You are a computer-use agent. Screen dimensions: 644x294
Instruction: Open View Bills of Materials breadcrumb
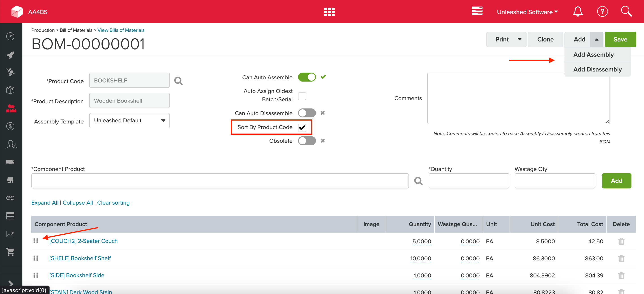point(121,30)
